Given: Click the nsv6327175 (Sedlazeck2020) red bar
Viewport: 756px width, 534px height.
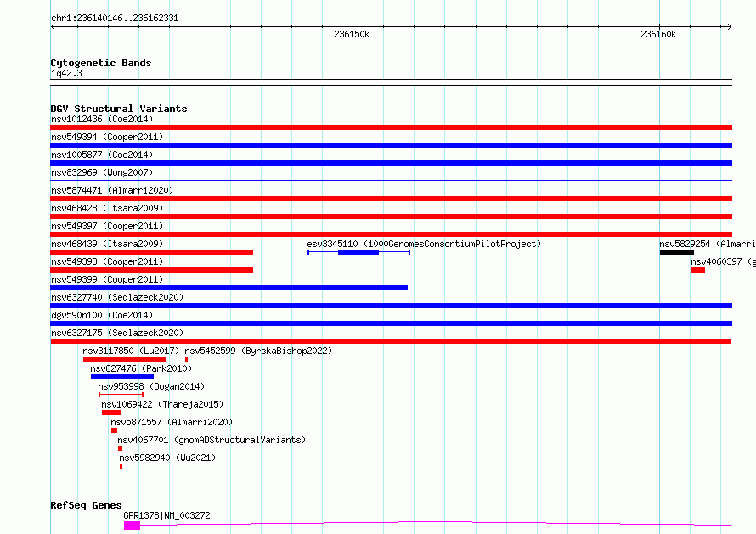Looking at the screenshot, I should (391, 341).
